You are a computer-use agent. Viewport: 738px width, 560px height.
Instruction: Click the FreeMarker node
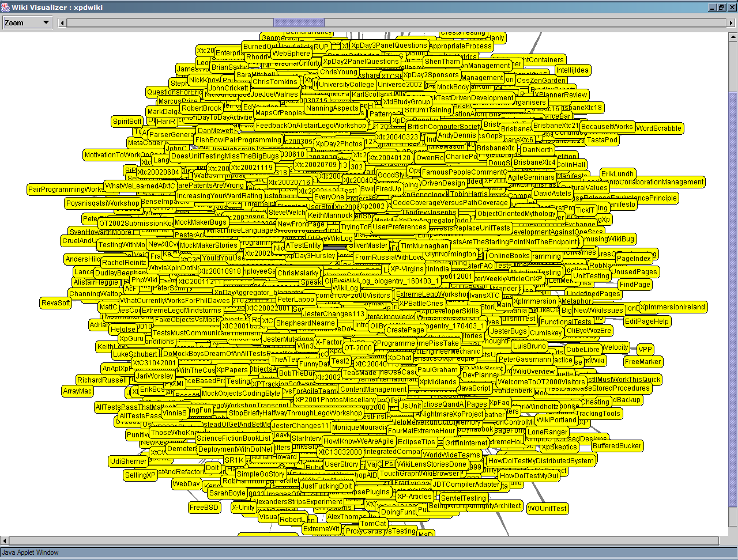643,362
